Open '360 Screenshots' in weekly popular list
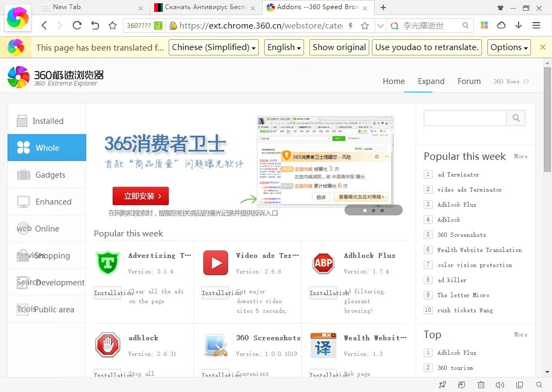This screenshot has height=392, width=552. click(461, 235)
